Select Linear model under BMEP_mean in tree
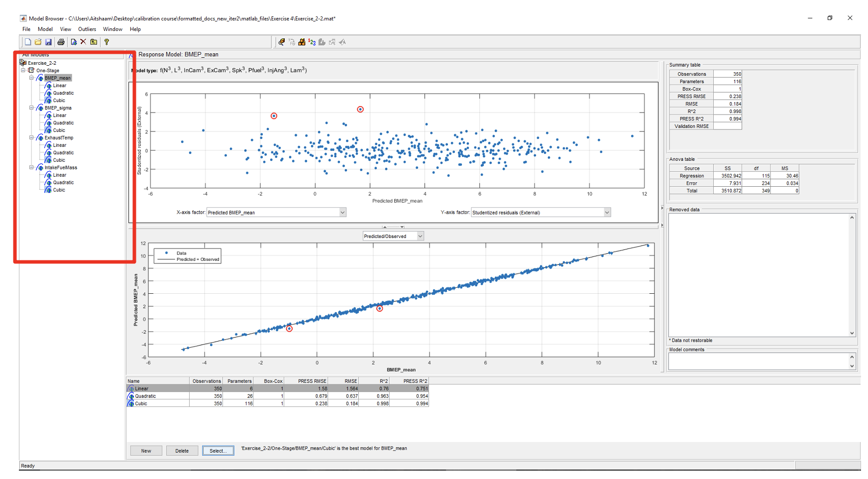This screenshot has height=479, width=868. (x=60, y=86)
